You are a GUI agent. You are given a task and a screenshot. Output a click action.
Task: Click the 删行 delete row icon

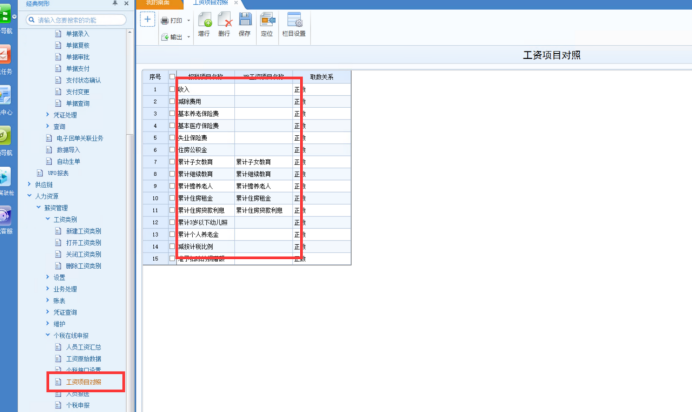(224, 20)
